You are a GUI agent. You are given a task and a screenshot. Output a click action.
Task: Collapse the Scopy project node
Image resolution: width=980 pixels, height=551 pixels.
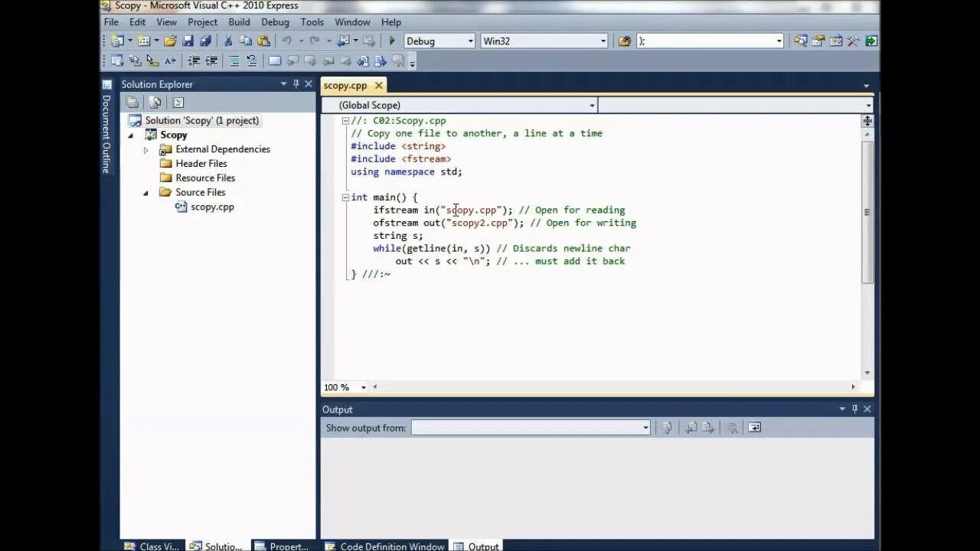click(130, 135)
